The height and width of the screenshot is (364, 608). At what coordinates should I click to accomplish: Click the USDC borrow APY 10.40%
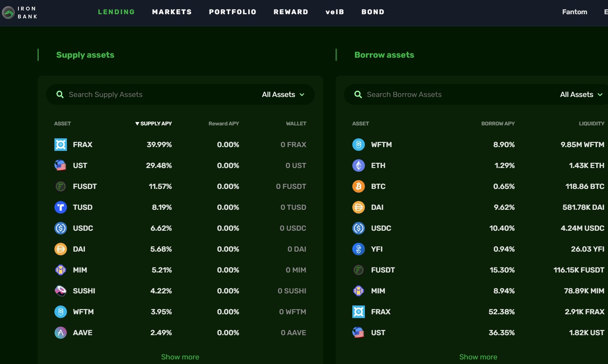point(502,228)
